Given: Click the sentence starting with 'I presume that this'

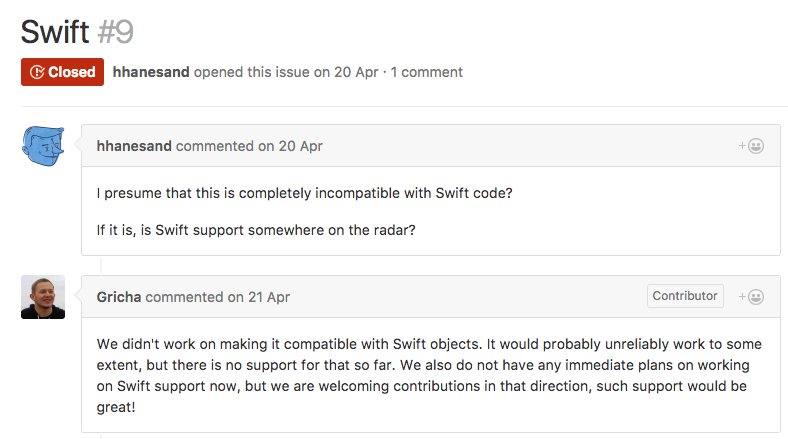Looking at the screenshot, I should click(305, 193).
